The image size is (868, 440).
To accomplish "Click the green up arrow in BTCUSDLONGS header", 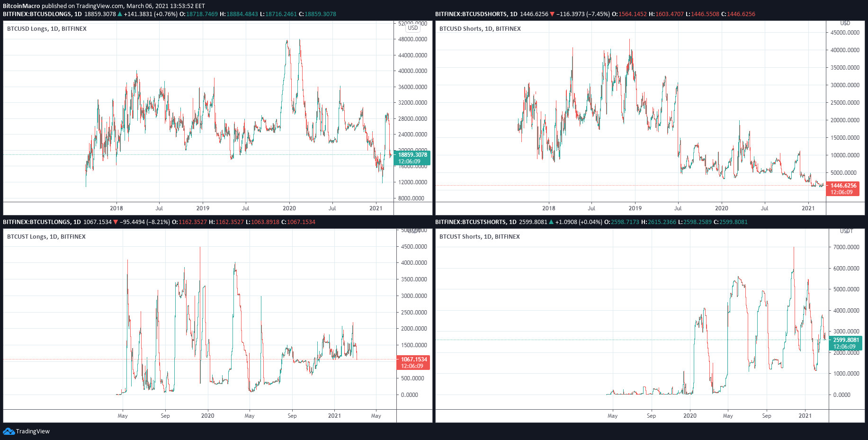I will tap(120, 14).
